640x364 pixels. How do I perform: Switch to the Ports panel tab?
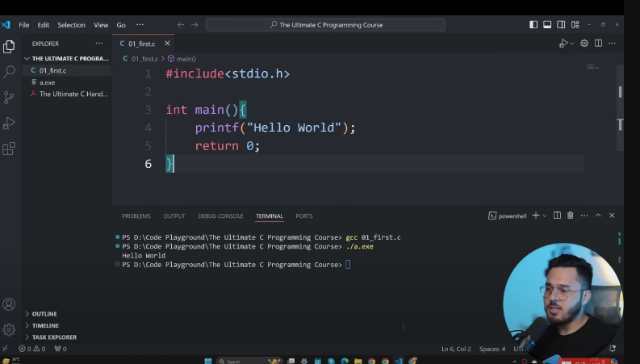click(x=304, y=215)
